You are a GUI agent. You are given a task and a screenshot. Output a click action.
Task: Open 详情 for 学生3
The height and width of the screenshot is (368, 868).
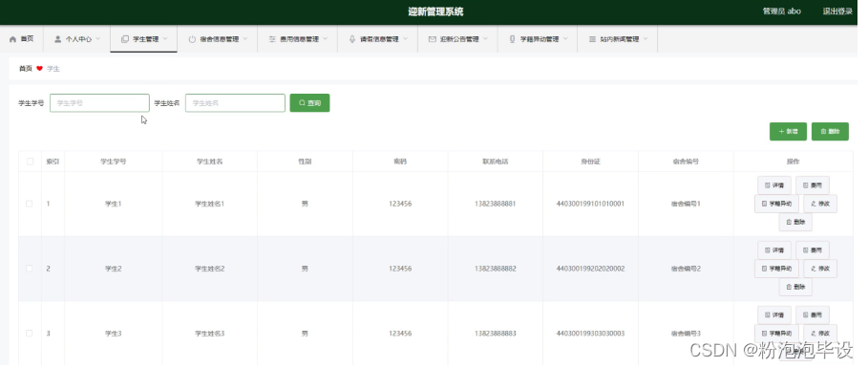click(773, 314)
